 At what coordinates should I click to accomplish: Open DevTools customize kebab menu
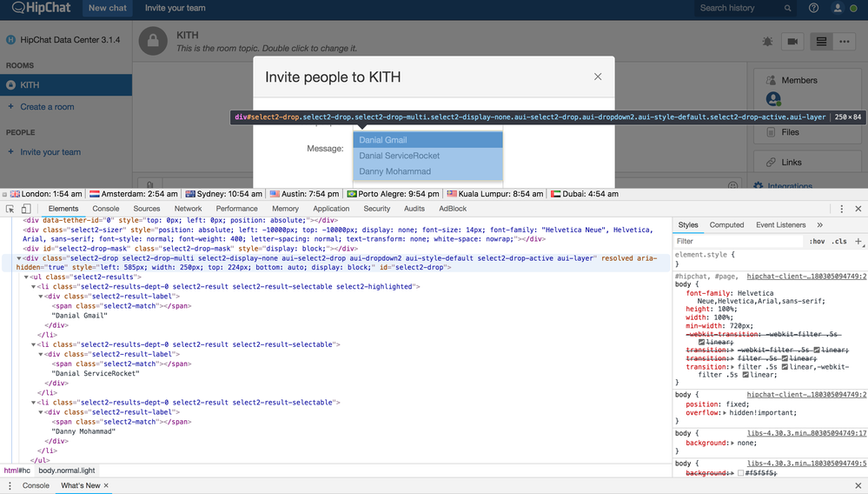841,209
